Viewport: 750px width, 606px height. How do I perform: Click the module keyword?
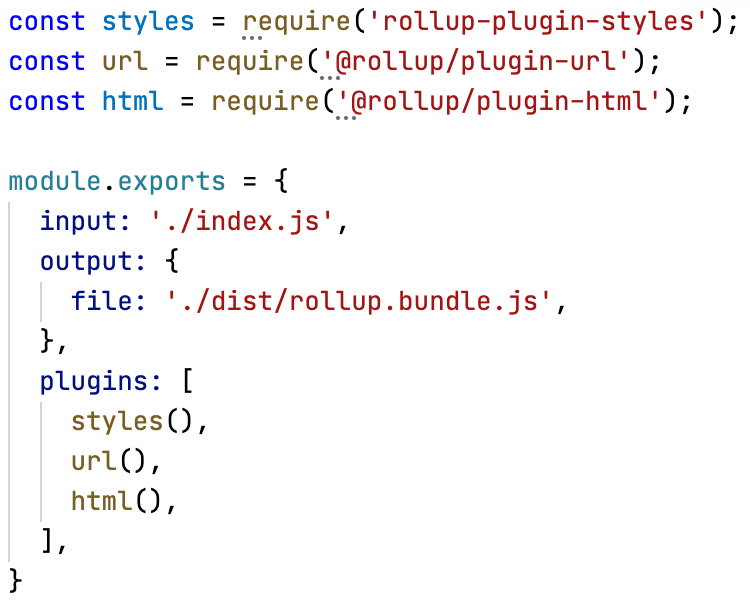pyautogui.click(x=55, y=181)
